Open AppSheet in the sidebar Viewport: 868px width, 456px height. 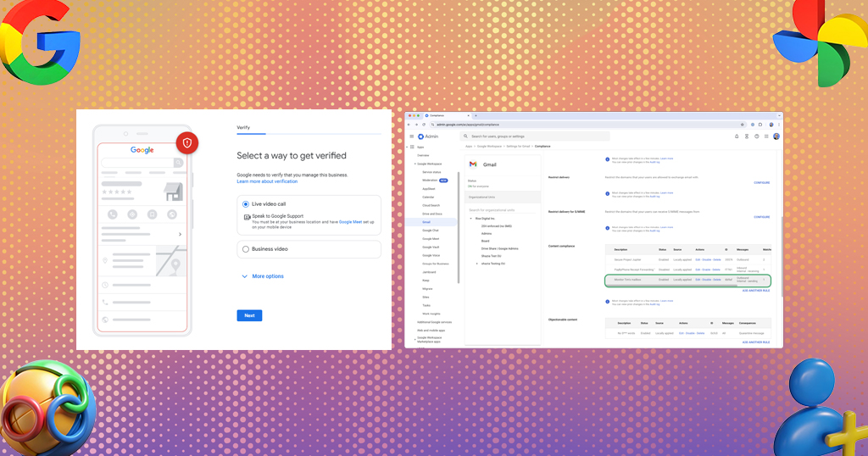click(x=428, y=189)
